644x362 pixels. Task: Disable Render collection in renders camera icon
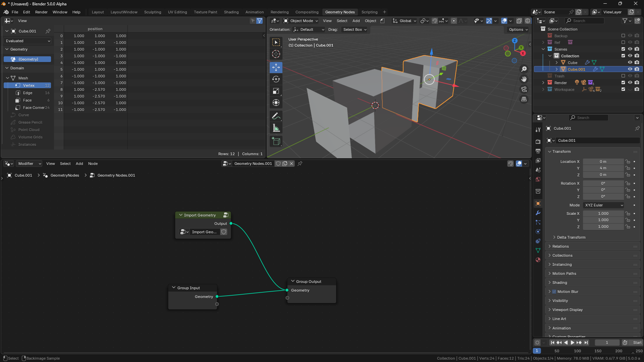pyautogui.click(x=637, y=82)
